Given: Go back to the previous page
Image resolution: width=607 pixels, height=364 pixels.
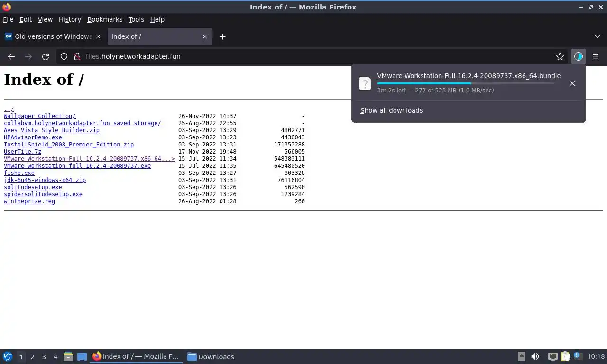Looking at the screenshot, I should pos(11,56).
